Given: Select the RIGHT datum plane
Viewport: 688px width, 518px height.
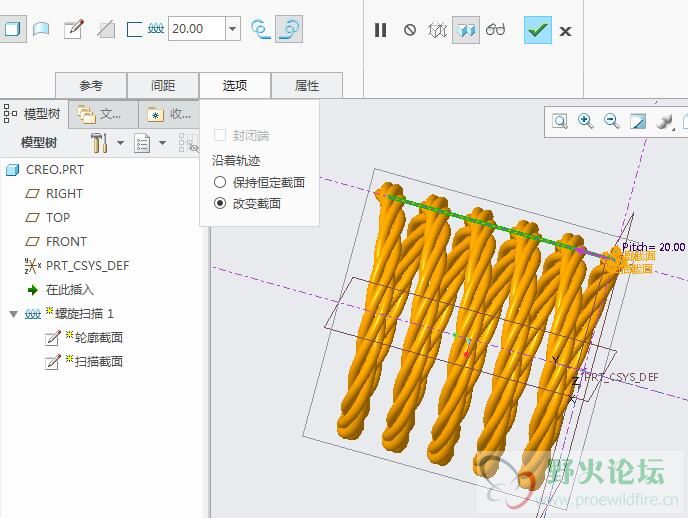Looking at the screenshot, I should tap(64, 193).
